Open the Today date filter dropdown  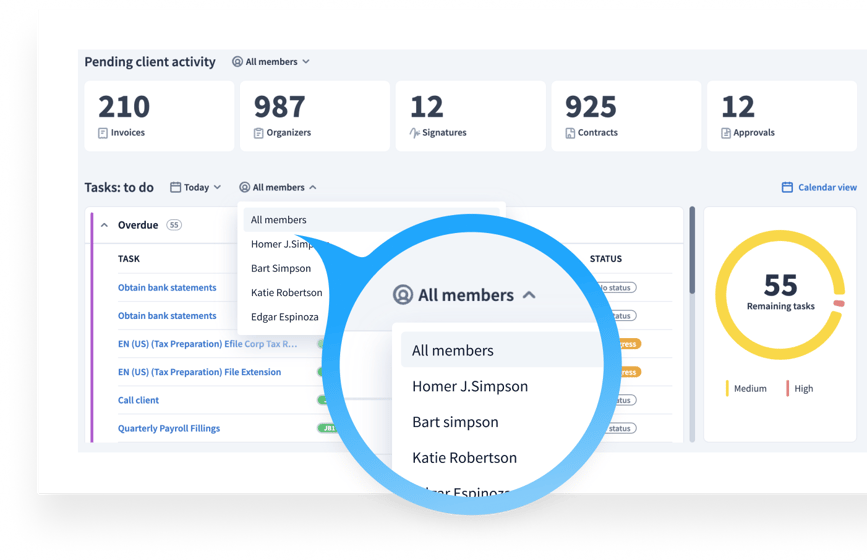(x=196, y=187)
